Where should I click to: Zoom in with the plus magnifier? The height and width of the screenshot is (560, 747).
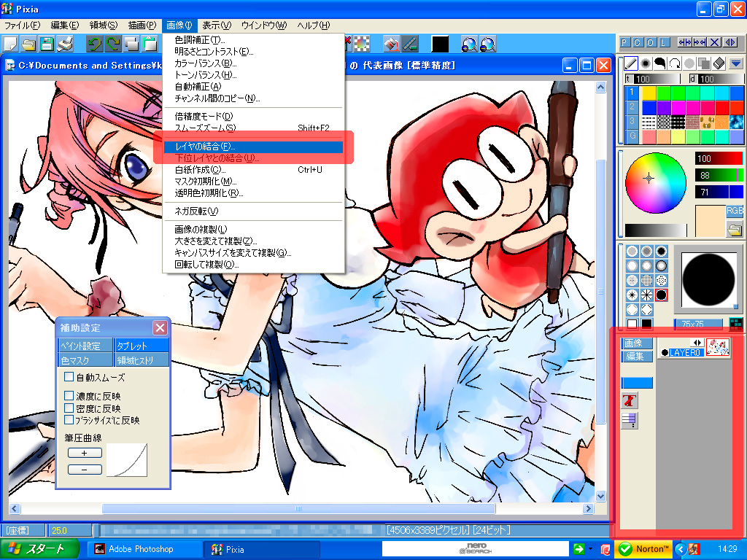[469, 44]
